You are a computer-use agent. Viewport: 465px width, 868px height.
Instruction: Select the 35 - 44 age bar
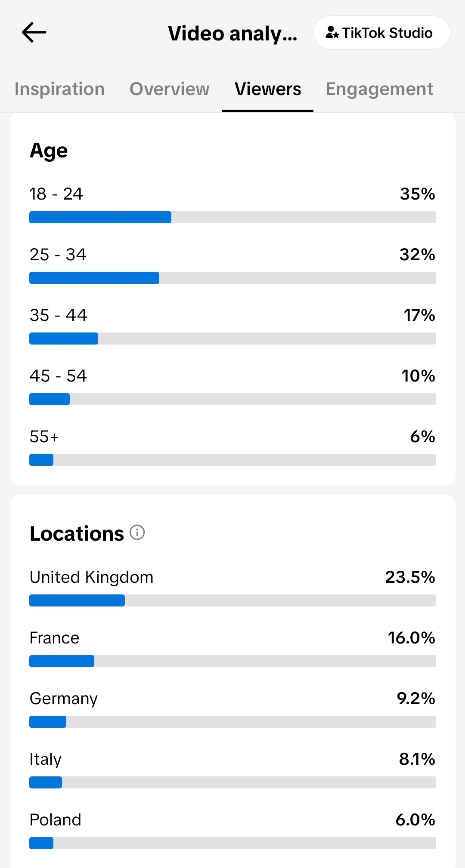pos(232,339)
